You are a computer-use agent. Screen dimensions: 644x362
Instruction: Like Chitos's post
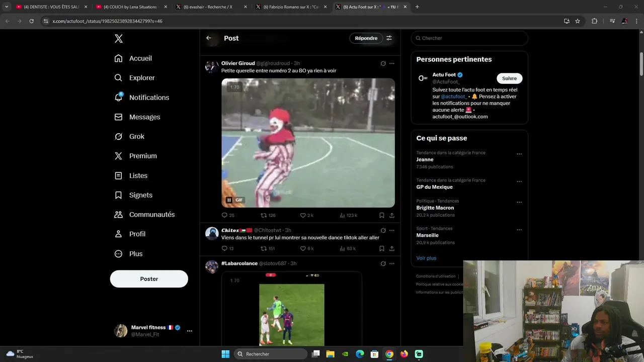tap(306, 248)
